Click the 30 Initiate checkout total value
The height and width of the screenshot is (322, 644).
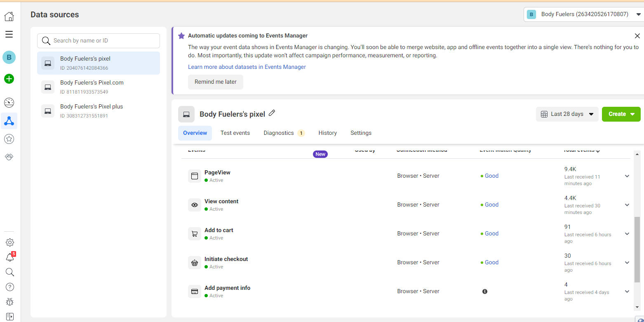tap(568, 256)
